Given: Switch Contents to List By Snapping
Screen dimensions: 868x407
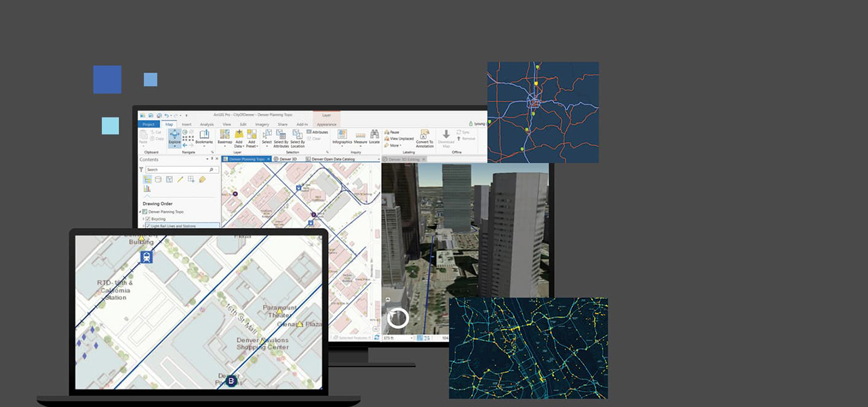Looking at the screenshot, I should point(191,179).
